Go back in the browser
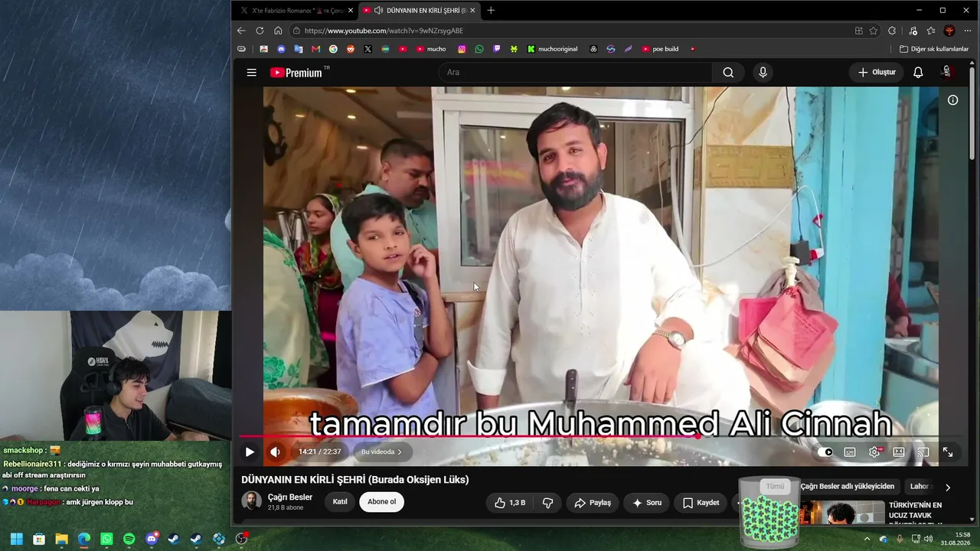 coord(241,31)
